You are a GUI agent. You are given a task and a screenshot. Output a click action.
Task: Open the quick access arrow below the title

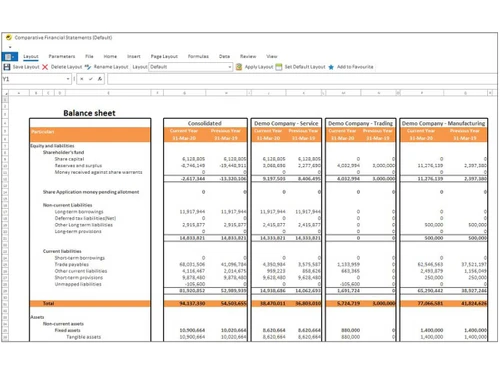tap(10, 47)
